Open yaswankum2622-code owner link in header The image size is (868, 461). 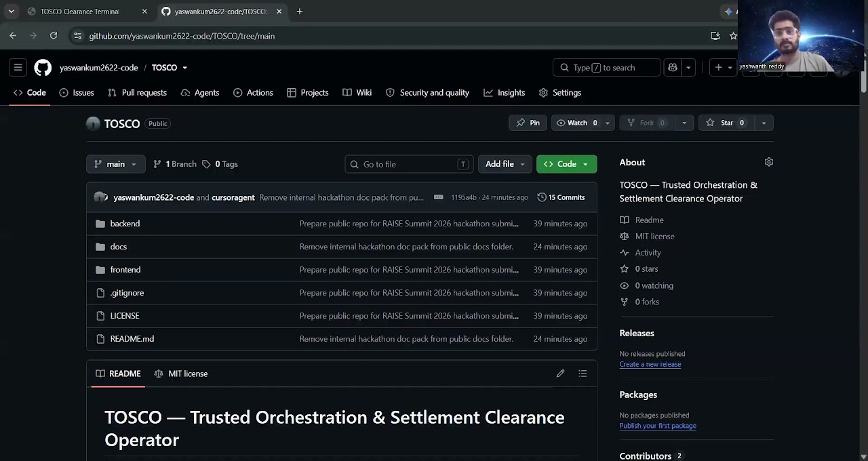(x=99, y=68)
